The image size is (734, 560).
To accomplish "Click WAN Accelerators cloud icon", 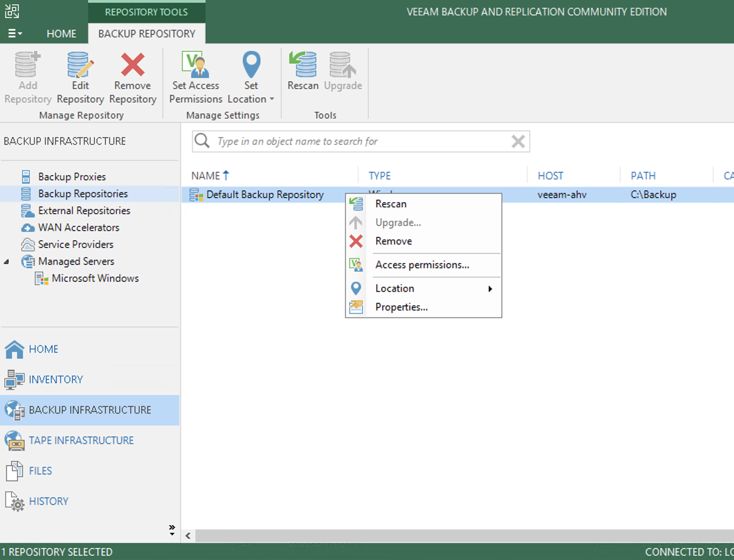I will pos(28,228).
